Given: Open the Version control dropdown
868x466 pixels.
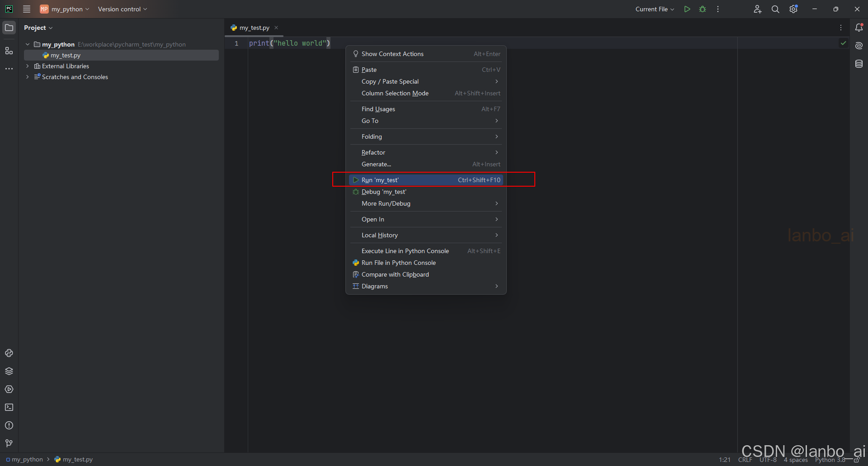Looking at the screenshot, I should 121,9.
